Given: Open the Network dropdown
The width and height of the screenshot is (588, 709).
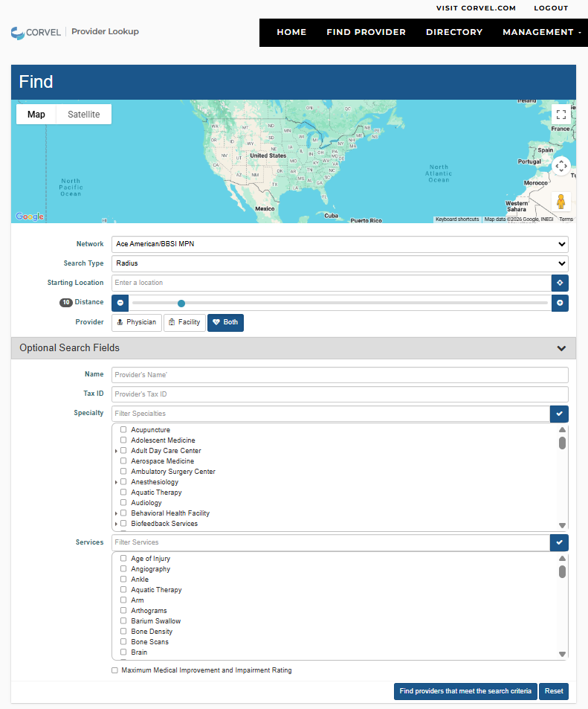Looking at the screenshot, I should [340, 244].
